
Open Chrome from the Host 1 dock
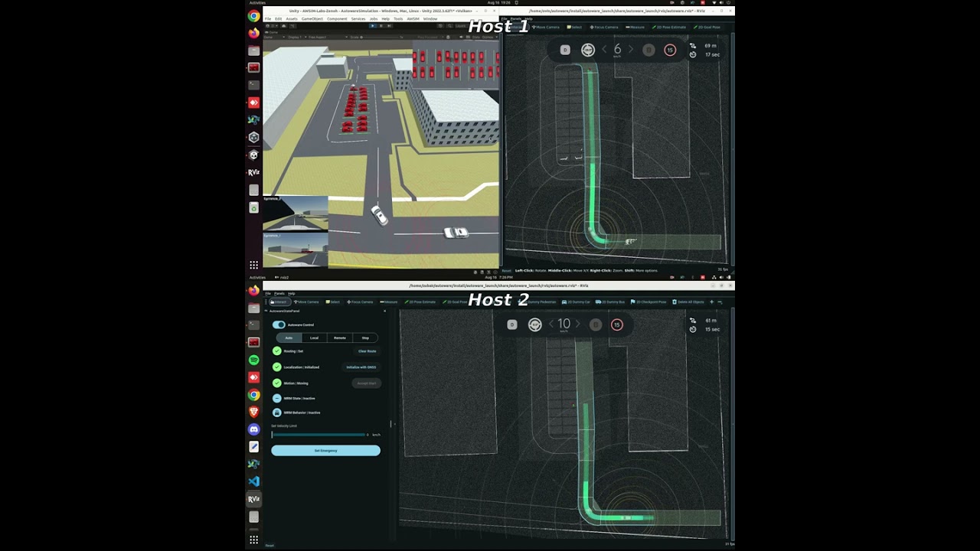[x=253, y=16]
